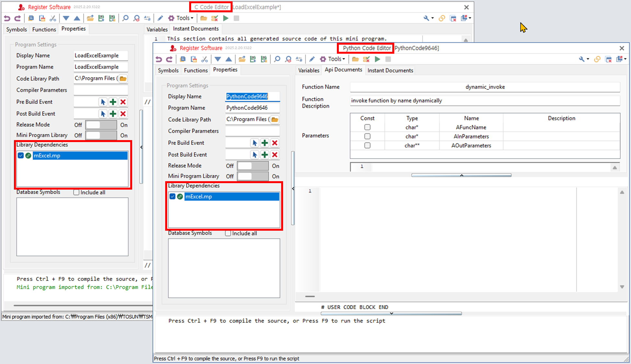This screenshot has width=631, height=364.
Task: Collapse the left properties panel of the Python Code Editor
Action: (x=293, y=188)
